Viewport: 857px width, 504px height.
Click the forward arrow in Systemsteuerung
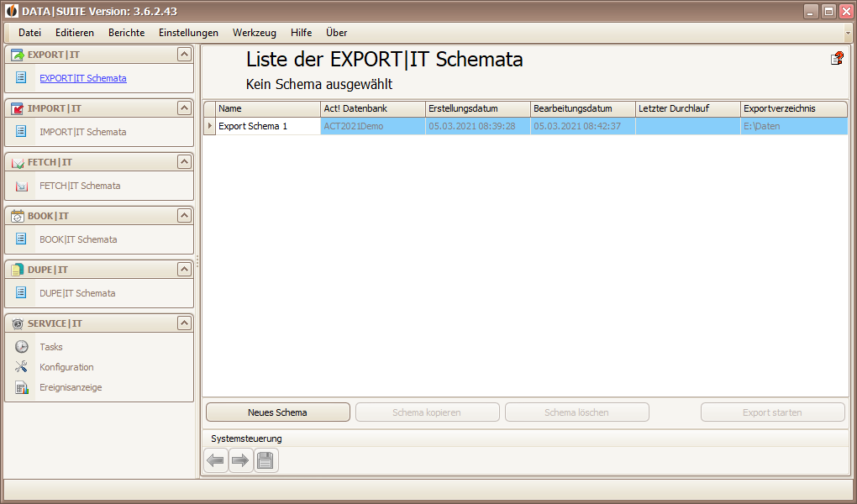[x=240, y=460]
